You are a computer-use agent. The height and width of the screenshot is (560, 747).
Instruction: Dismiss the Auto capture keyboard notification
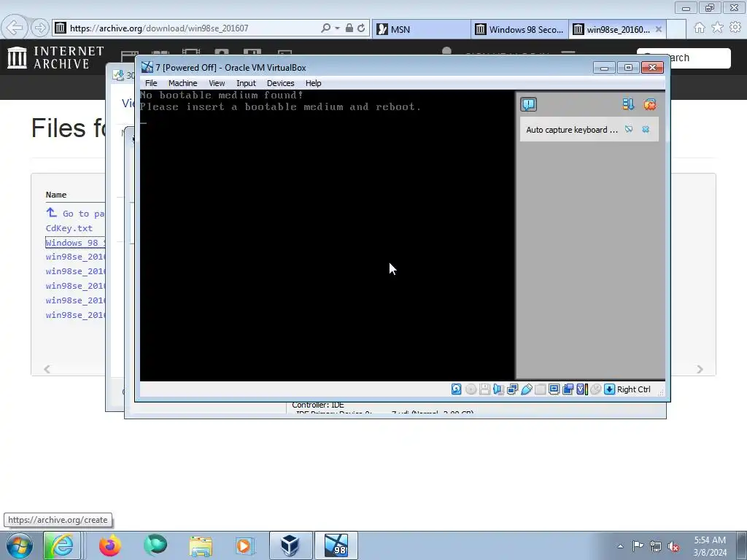pos(646,129)
